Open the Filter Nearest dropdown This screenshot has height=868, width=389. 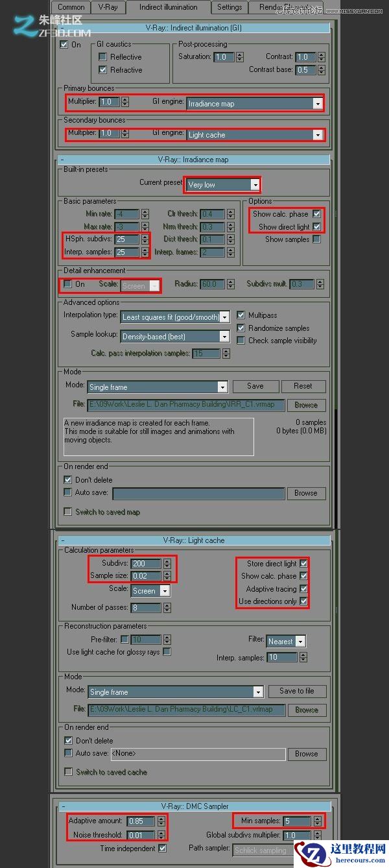[286, 641]
